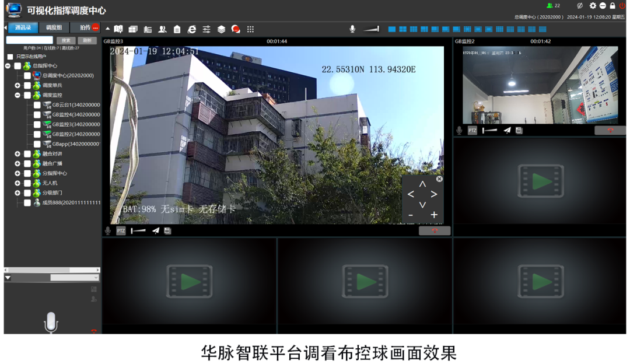Click the 刷新 refresh button
The height and width of the screenshot is (364, 630).
point(87,40)
